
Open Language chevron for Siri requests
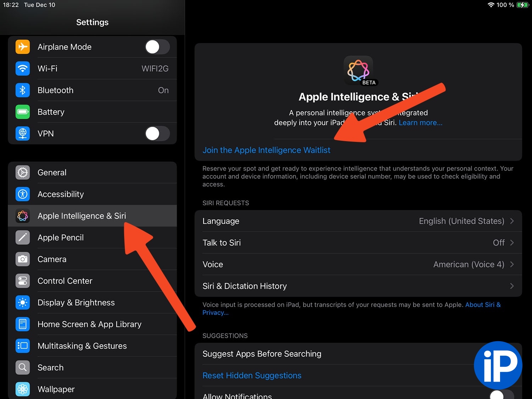[512, 221]
